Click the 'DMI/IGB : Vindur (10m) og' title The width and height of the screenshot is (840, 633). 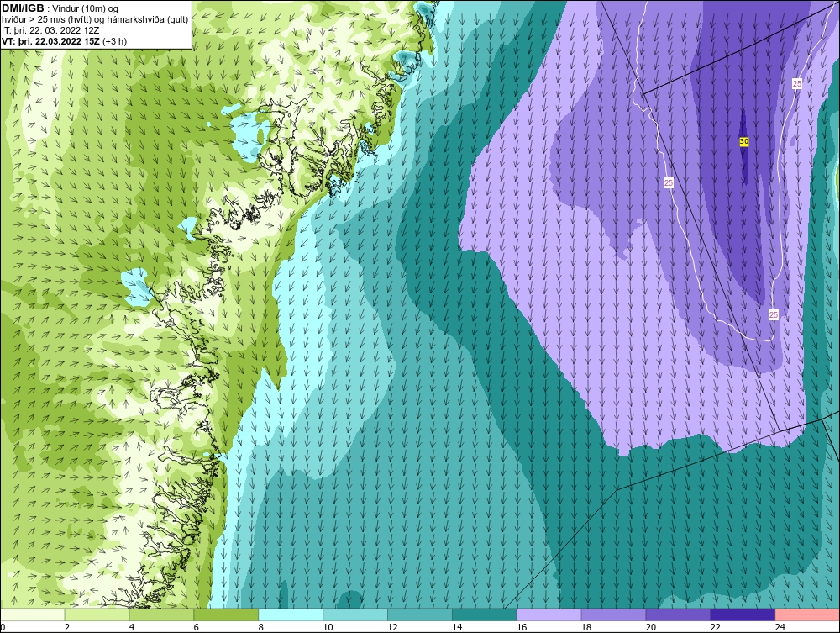(60, 8)
